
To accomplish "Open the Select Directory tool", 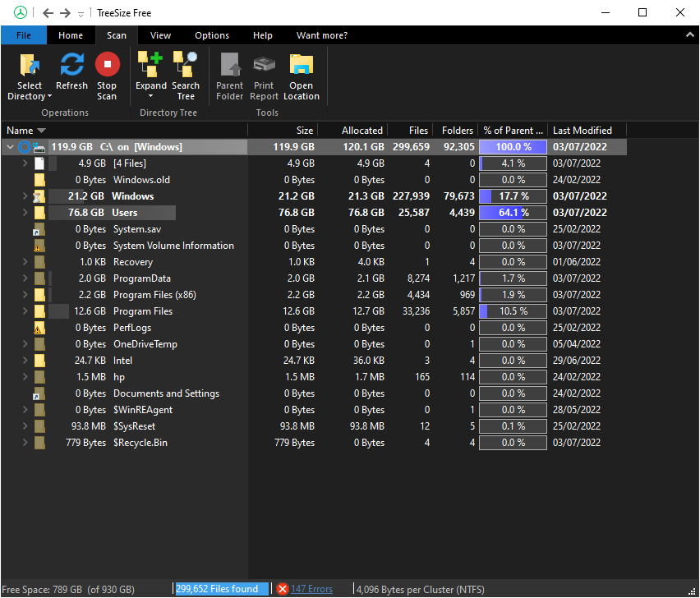I will click(x=30, y=76).
